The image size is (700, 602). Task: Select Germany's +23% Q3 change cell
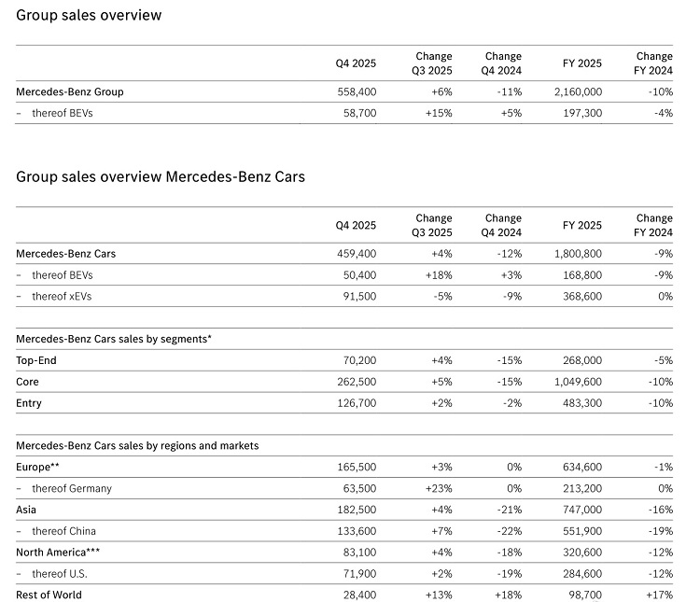click(x=438, y=488)
